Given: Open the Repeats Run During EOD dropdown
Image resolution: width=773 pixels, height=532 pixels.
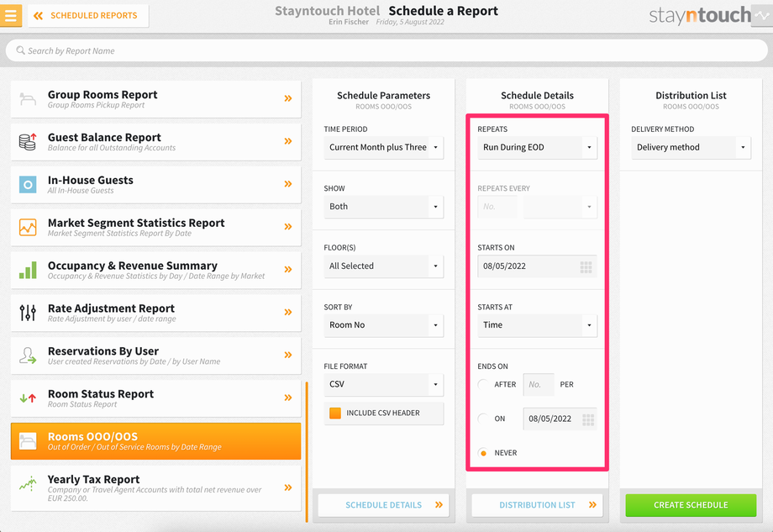Looking at the screenshot, I should tap(538, 147).
